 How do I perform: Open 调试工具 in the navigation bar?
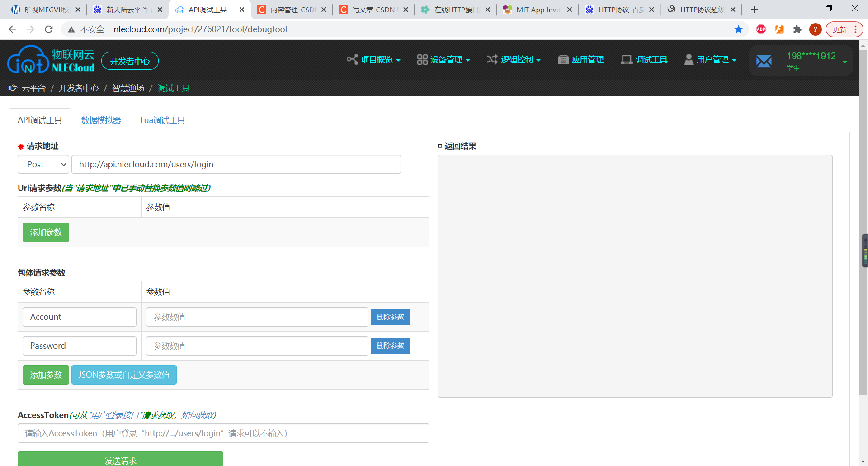click(644, 60)
